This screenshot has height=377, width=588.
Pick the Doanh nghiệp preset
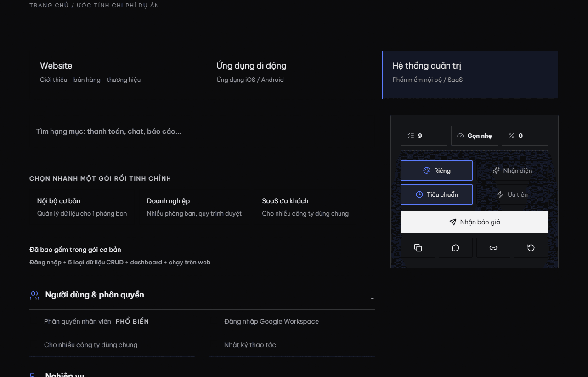[194, 207]
